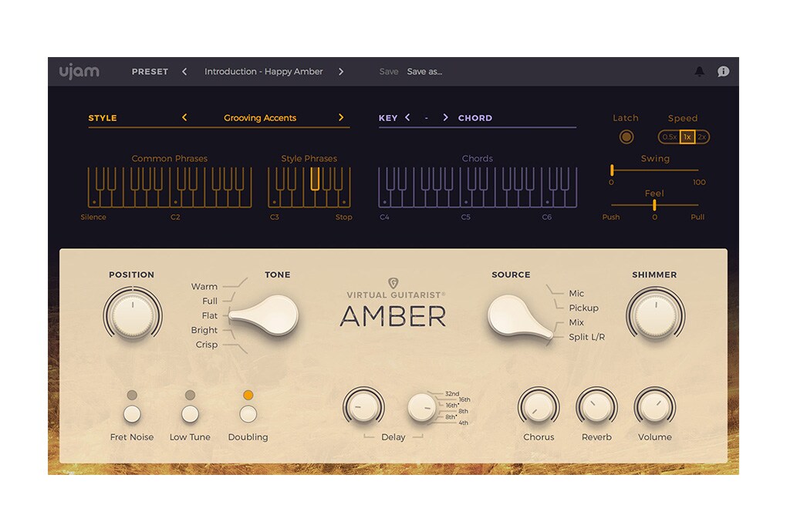This screenshot has height=532, width=787.
Task: Set speed to 2x
Action: 701,137
